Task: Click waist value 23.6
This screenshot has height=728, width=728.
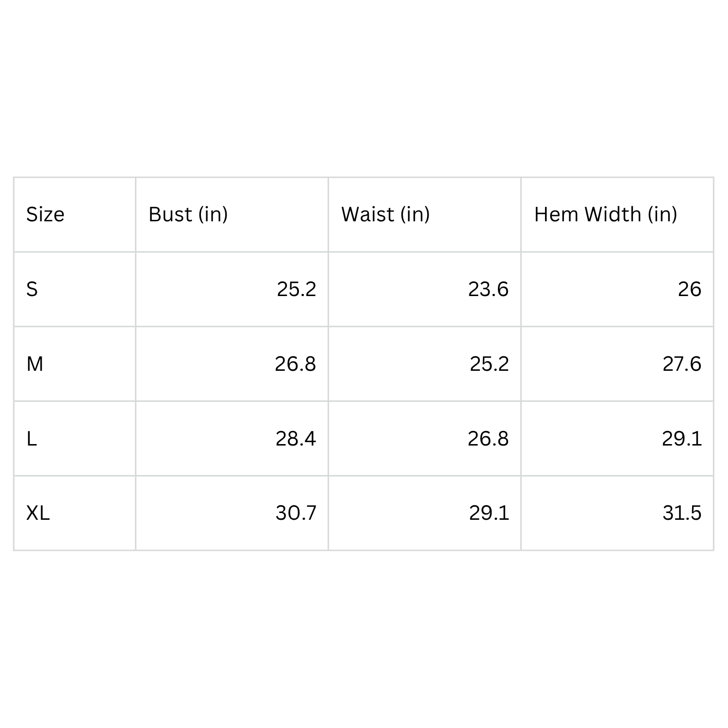Action: [488, 289]
